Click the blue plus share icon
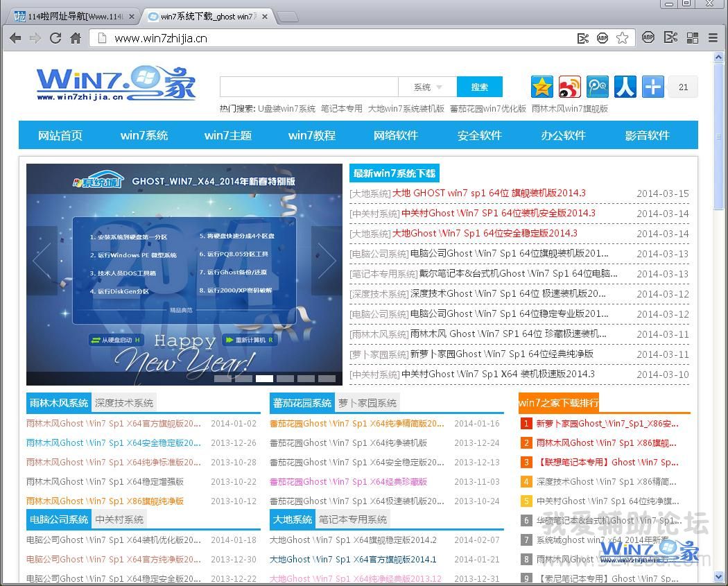Image resolution: width=728 pixels, height=586 pixels. tap(653, 87)
